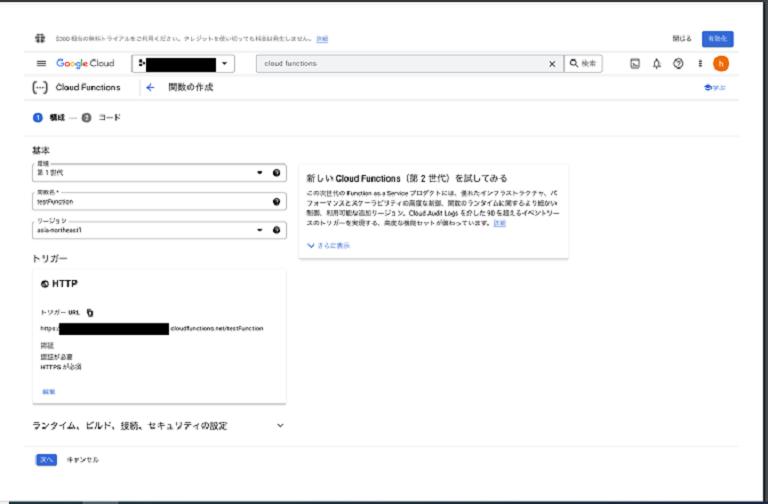The height and width of the screenshot is (504, 768).
Task: Click the 検索 search button
Action: click(x=583, y=64)
